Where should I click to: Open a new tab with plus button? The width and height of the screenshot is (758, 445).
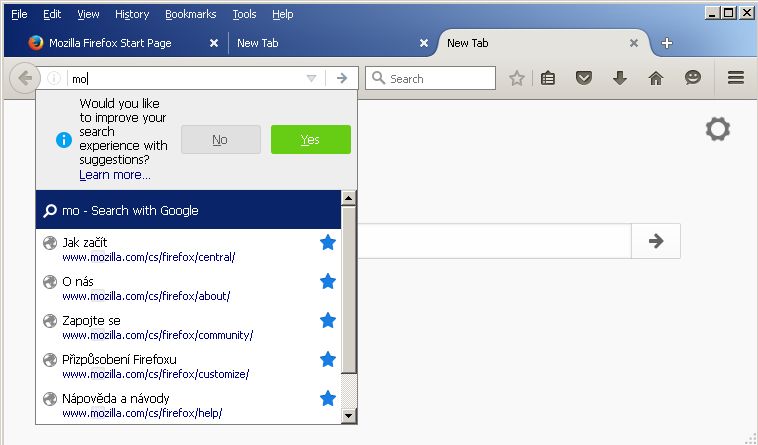(x=667, y=43)
